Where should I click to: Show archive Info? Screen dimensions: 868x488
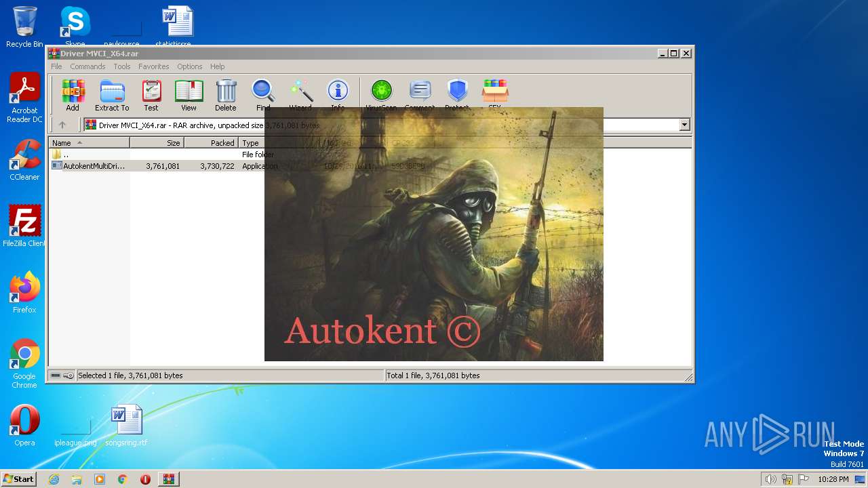pos(338,95)
